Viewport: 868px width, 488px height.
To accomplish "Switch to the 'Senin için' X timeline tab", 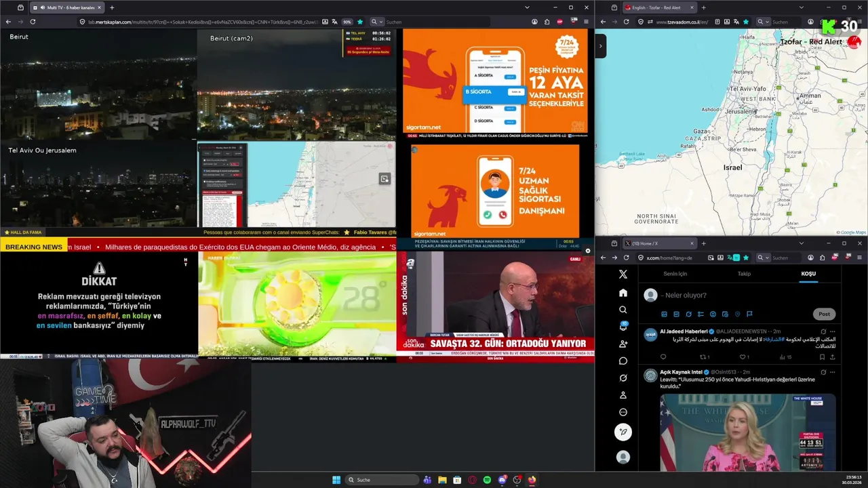I will tap(675, 274).
